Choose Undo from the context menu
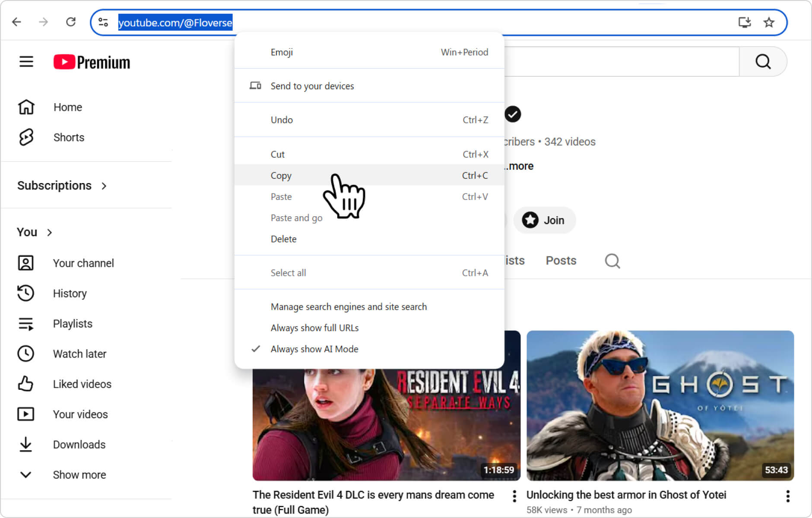Image resolution: width=812 pixels, height=518 pixels. point(369,120)
